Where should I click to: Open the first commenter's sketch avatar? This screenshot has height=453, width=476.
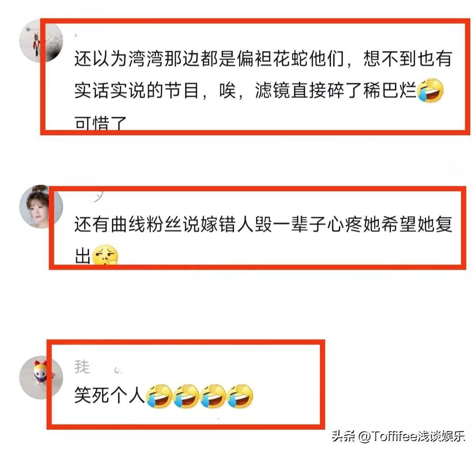click(41, 41)
